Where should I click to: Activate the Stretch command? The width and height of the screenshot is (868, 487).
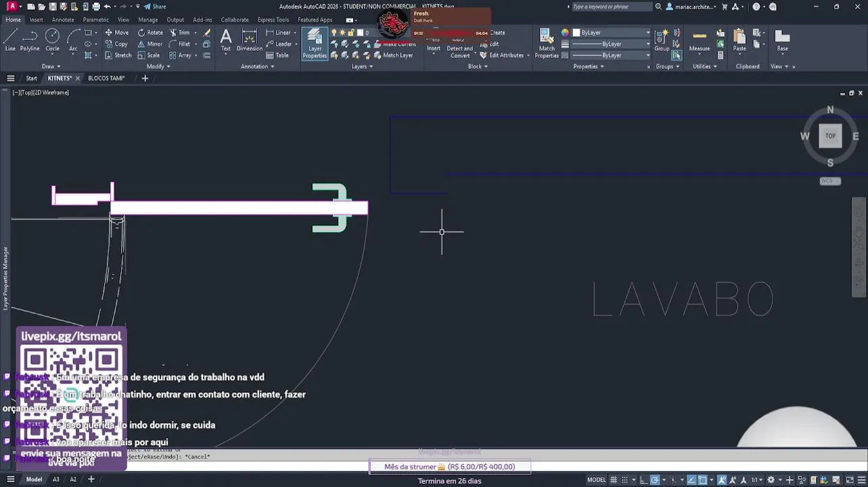118,55
